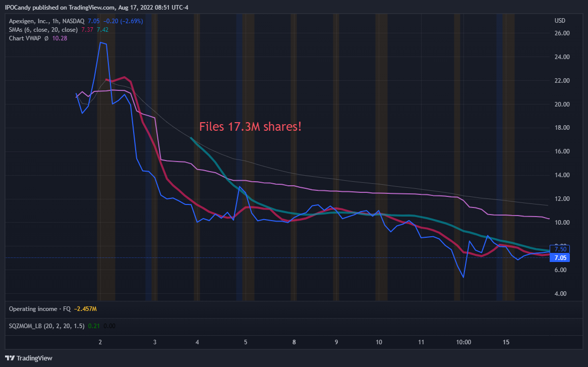Screen dimensions: 588x367
Task: Click the price change −0.20 (−2.69%) text
Action: click(x=123, y=21)
